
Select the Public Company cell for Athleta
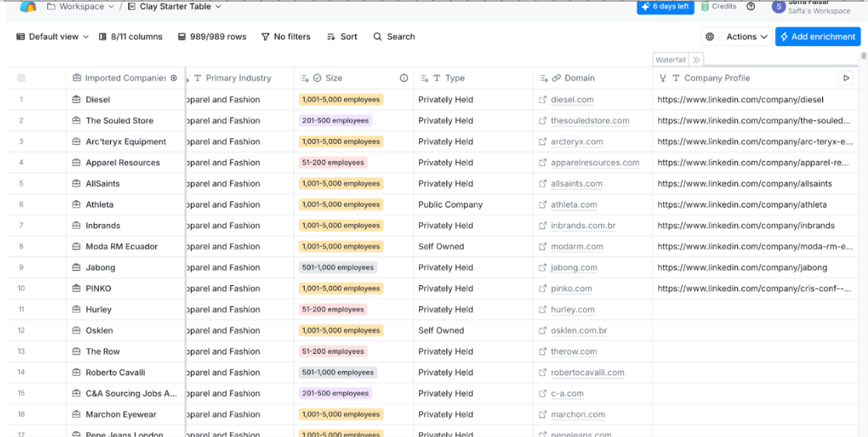coord(473,205)
